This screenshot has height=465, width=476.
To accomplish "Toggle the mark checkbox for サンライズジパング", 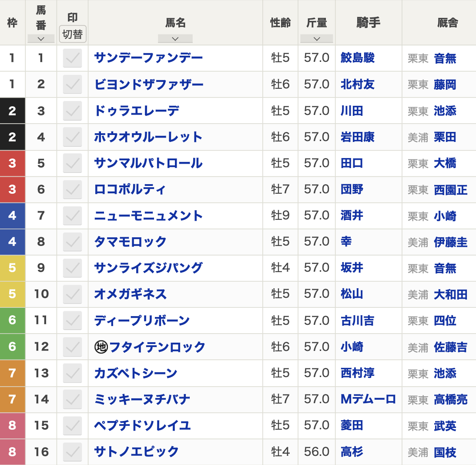I will point(73,268).
